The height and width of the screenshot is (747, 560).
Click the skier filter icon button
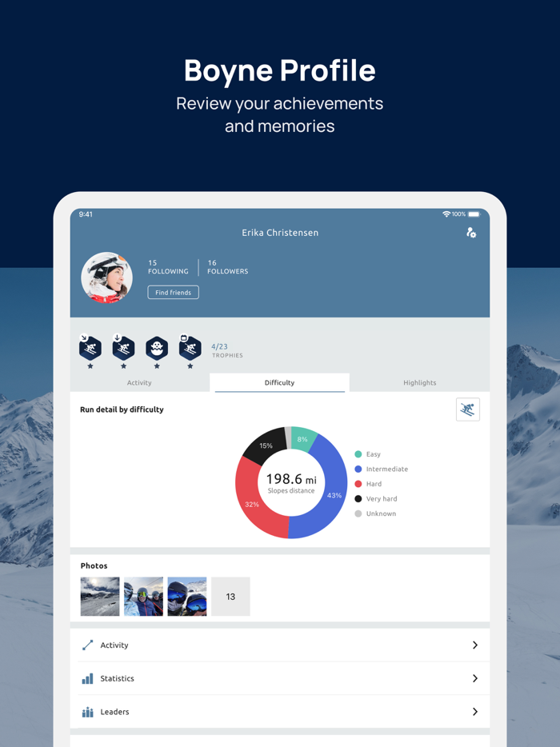tap(467, 409)
